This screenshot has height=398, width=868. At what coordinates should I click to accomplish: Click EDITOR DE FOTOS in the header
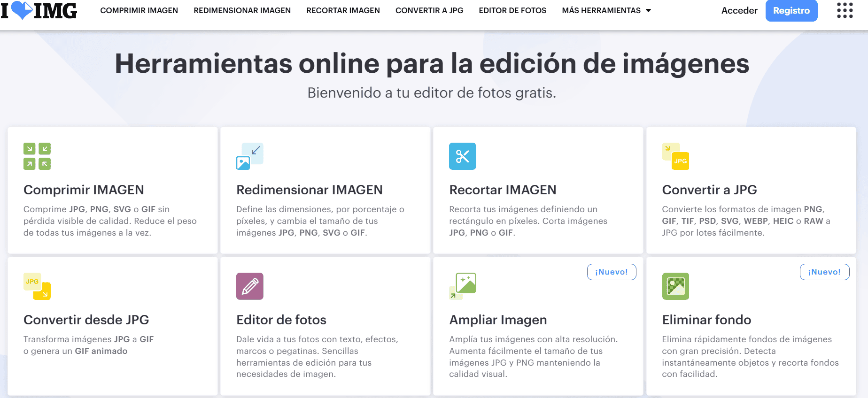click(x=512, y=10)
